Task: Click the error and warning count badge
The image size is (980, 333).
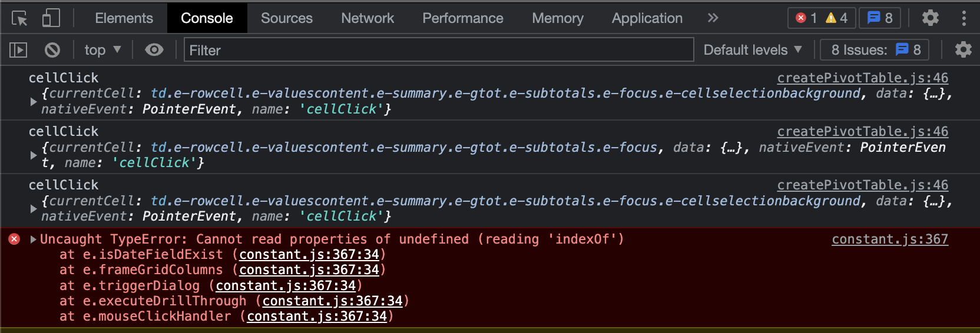Action: (821, 18)
